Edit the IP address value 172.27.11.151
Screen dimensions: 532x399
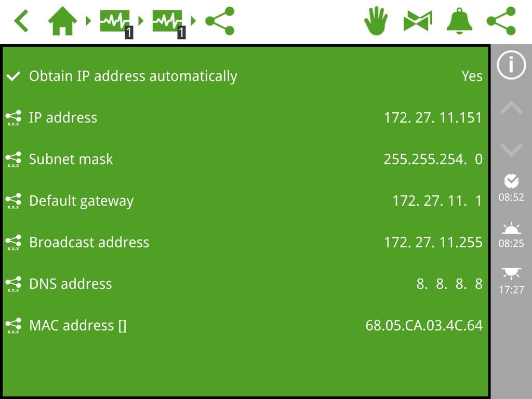[433, 118]
